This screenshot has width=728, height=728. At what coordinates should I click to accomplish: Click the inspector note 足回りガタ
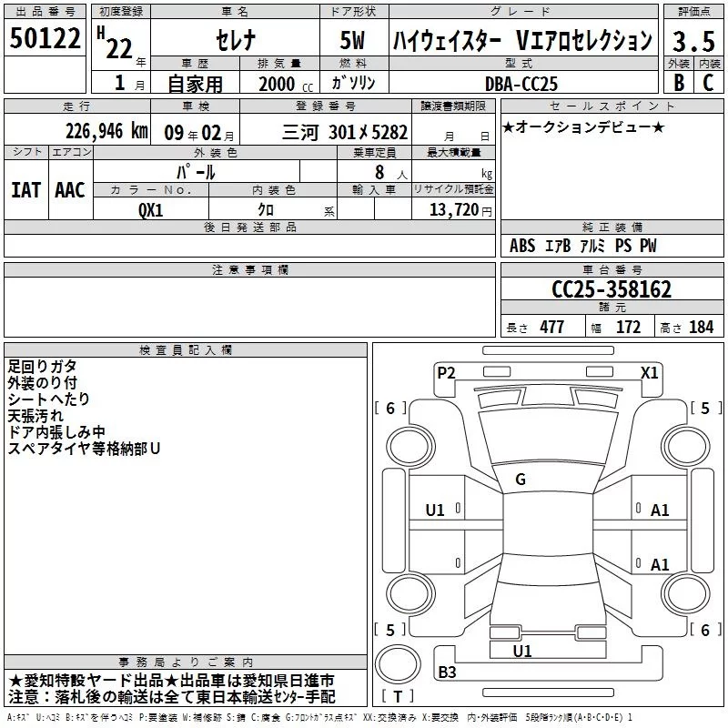pyautogui.click(x=42, y=367)
